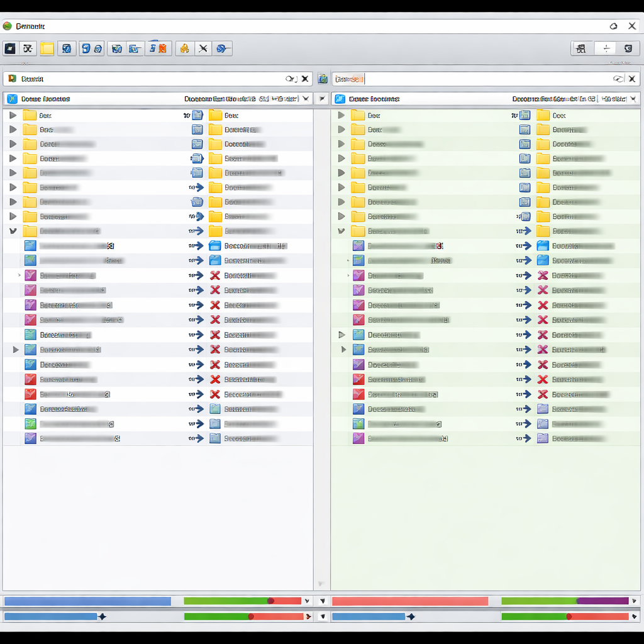Click the blue globe icon in the toolbar
644x644 pixels.
point(221,48)
